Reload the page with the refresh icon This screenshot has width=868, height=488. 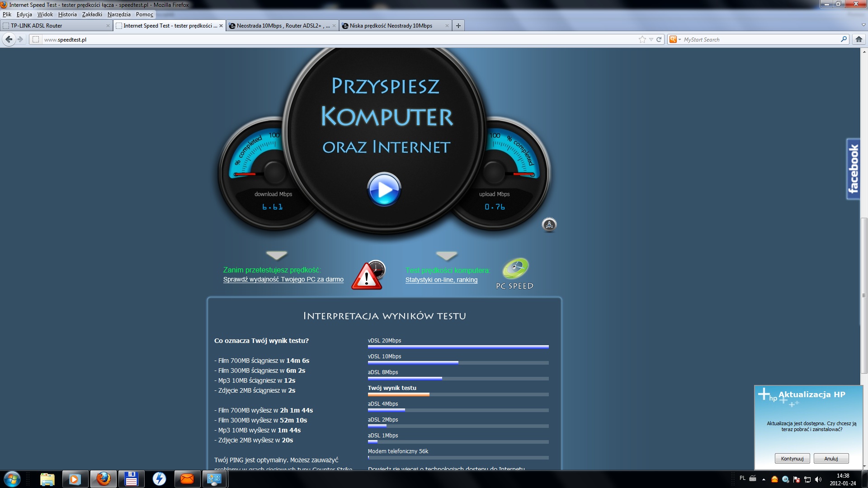[x=659, y=39]
